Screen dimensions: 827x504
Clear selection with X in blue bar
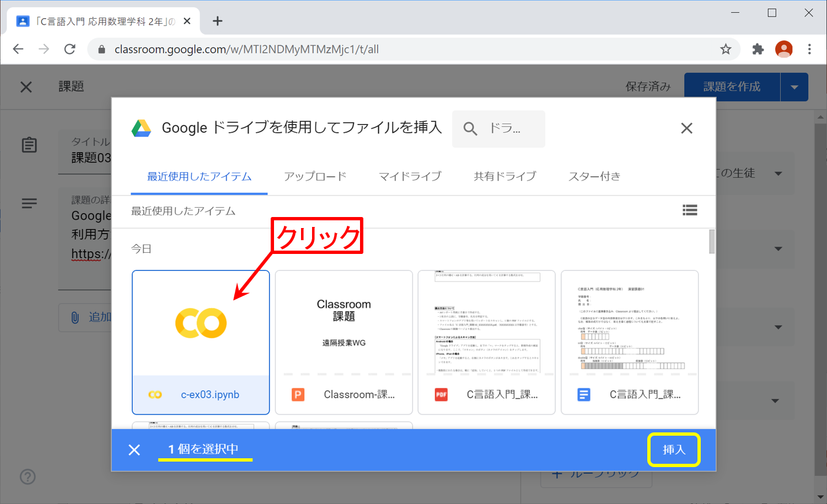tap(134, 450)
